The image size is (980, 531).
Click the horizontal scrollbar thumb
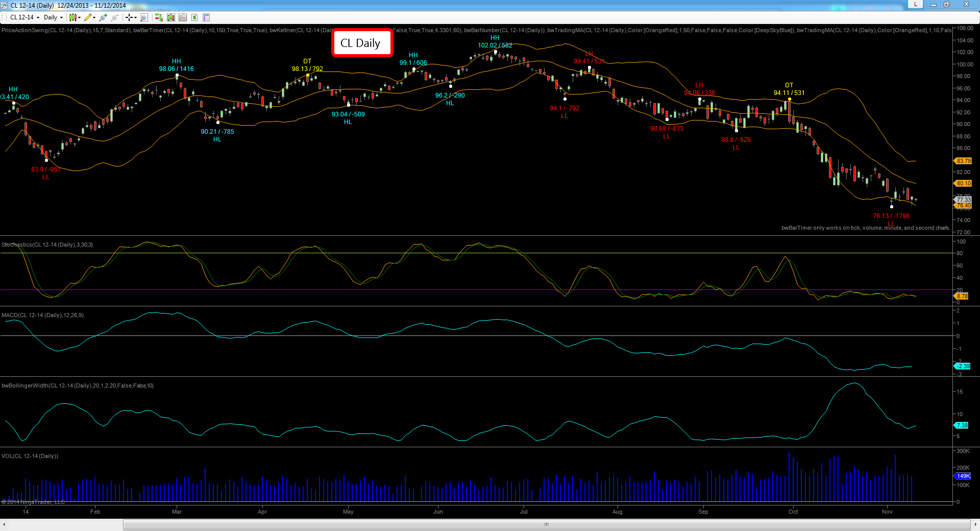coord(546,524)
